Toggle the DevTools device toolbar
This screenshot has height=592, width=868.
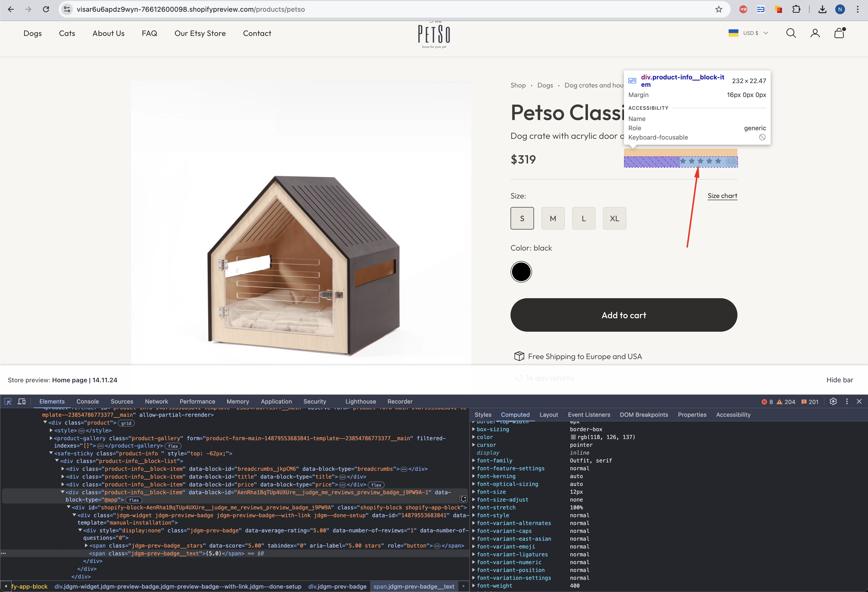point(22,401)
